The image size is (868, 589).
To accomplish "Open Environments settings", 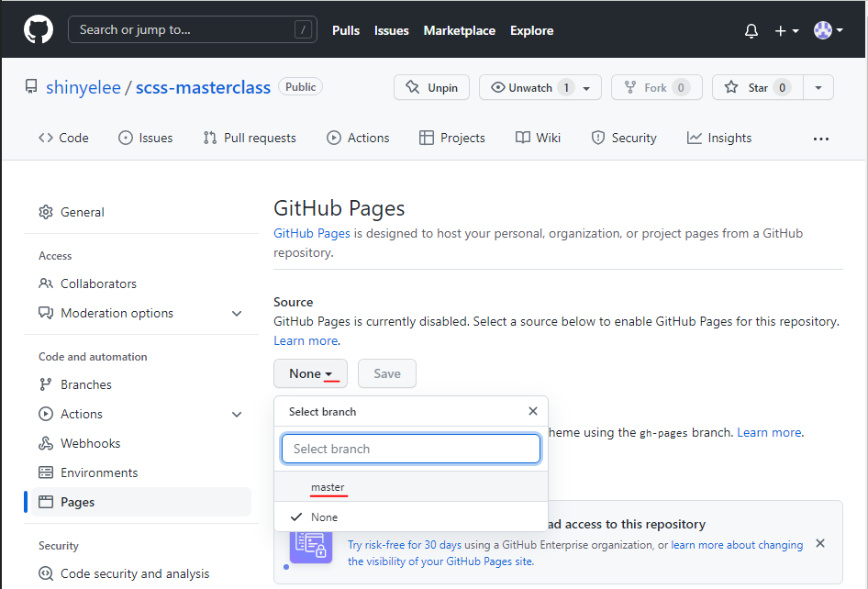I will coord(141,472).
